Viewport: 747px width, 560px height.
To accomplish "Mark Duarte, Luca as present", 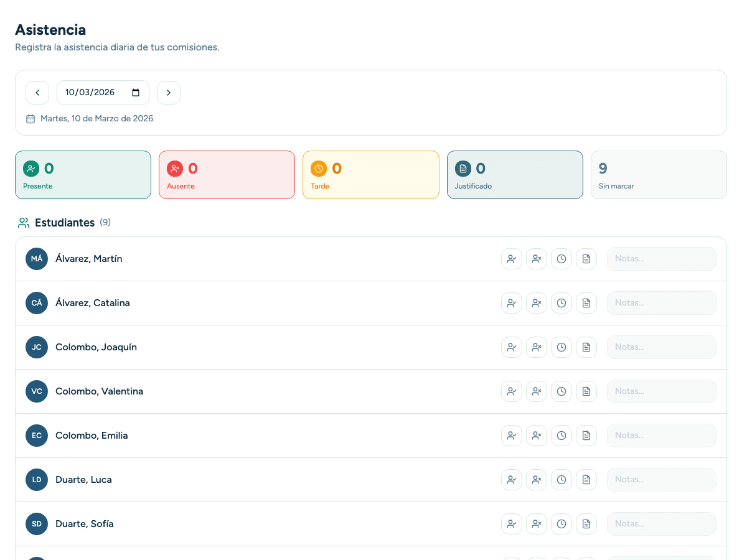I will tap(512, 480).
